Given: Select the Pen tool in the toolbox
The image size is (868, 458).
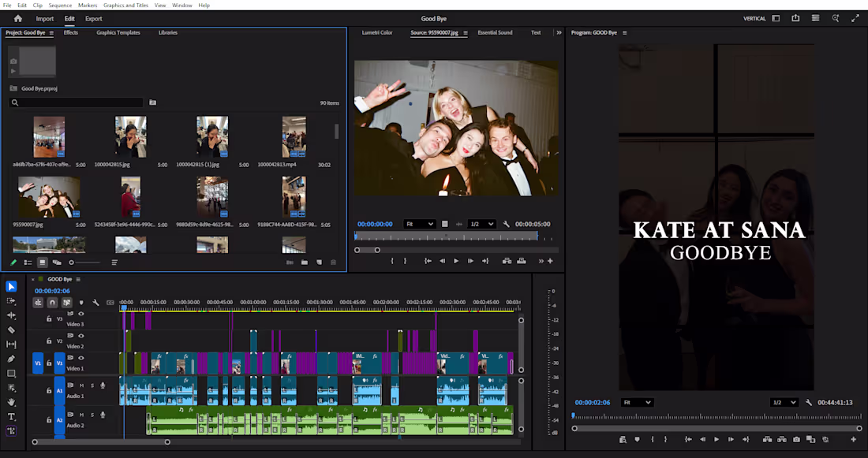Looking at the screenshot, I should click(x=11, y=359).
